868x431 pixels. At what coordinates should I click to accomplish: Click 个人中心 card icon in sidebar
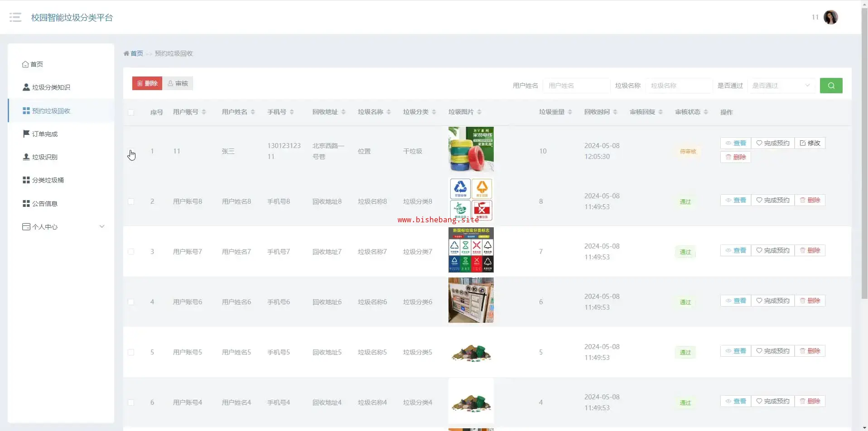[x=26, y=227]
